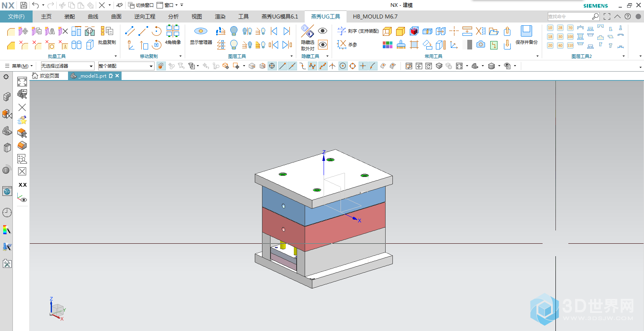The image size is (644, 331).
Task: Click the rotate-copy circular arrow icon
Action: 157,31
